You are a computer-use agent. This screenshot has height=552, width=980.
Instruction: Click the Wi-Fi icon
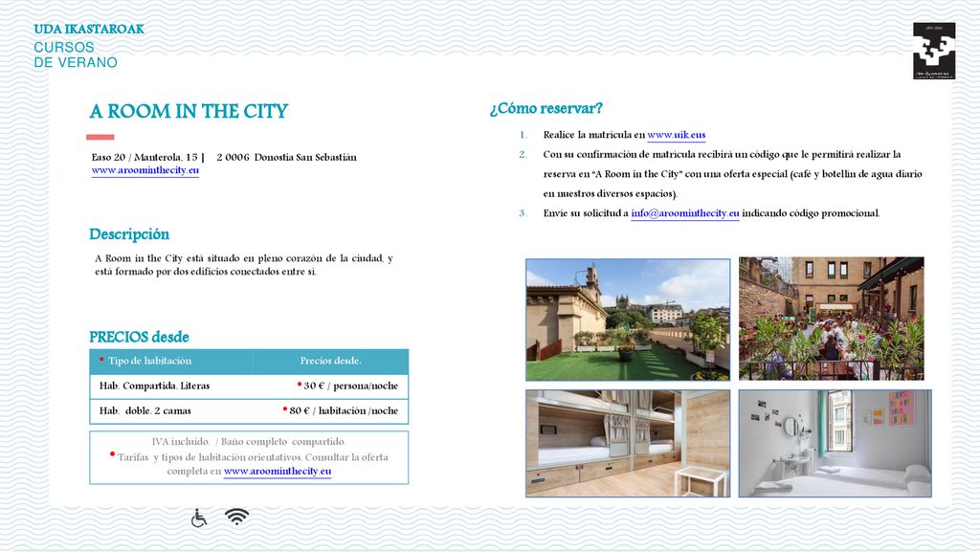point(237,517)
